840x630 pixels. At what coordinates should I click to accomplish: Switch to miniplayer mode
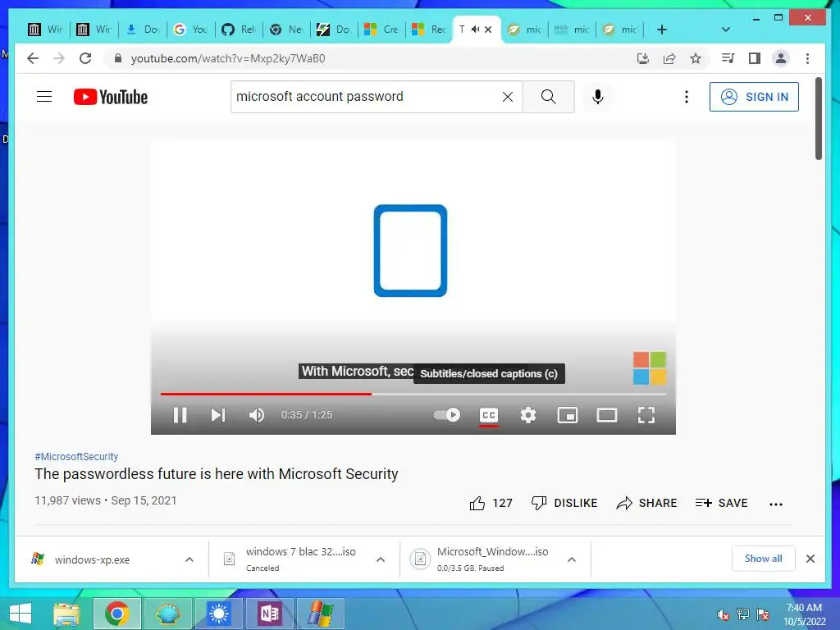click(x=568, y=415)
